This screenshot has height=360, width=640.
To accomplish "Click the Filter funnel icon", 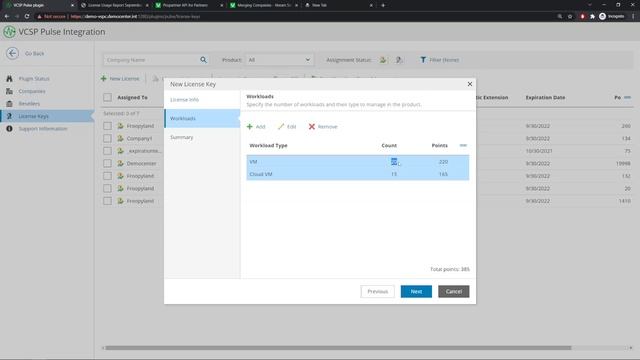I will [423, 60].
